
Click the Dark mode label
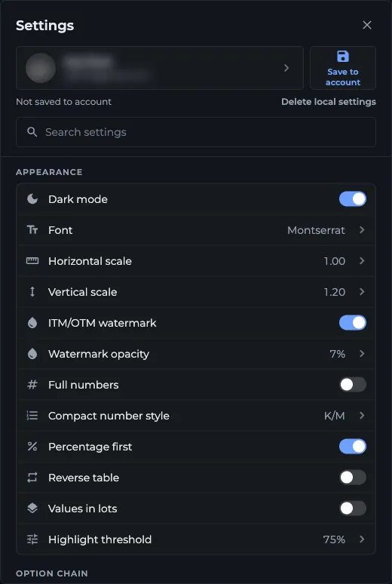point(78,199)
